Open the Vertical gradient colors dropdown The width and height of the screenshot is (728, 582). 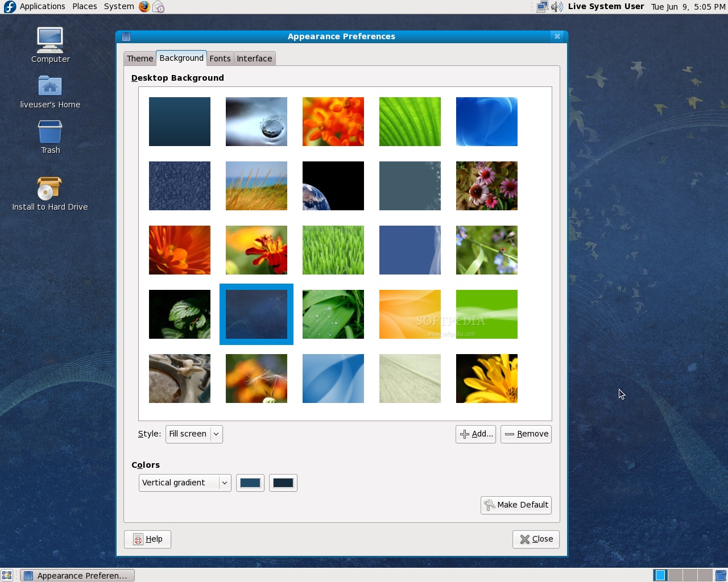[185, 483]
